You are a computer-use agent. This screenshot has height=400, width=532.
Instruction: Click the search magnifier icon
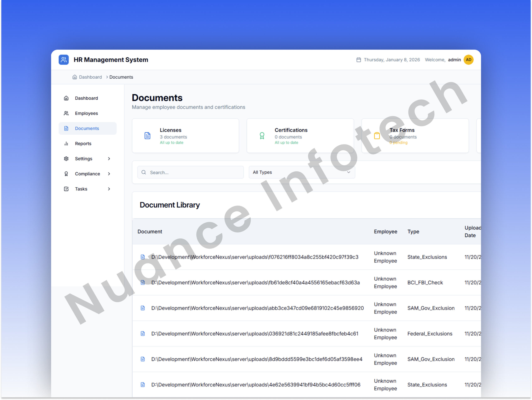click(x=144, y=172)
